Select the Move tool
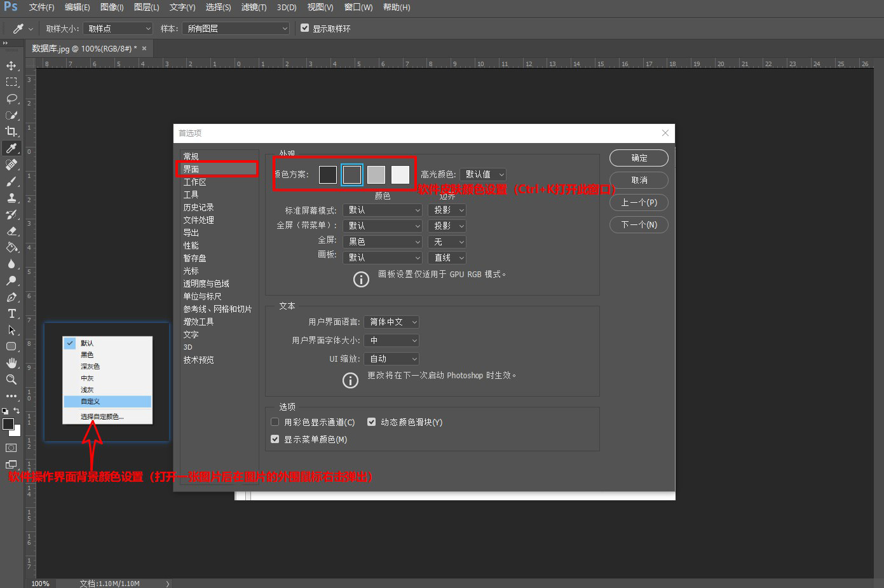 pyautogui.click(x=11, y=65)
